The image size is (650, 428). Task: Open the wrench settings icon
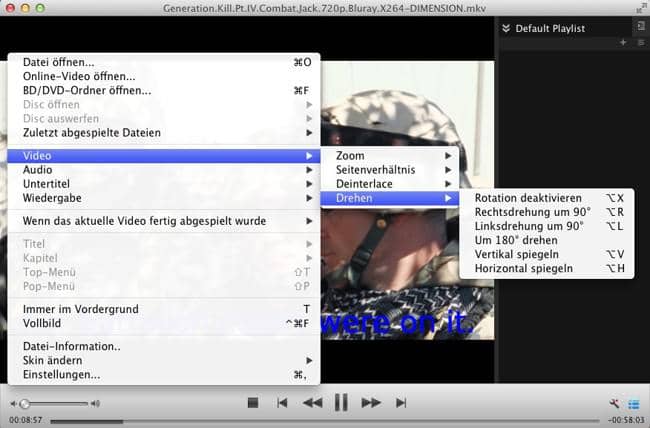point(614,404)
